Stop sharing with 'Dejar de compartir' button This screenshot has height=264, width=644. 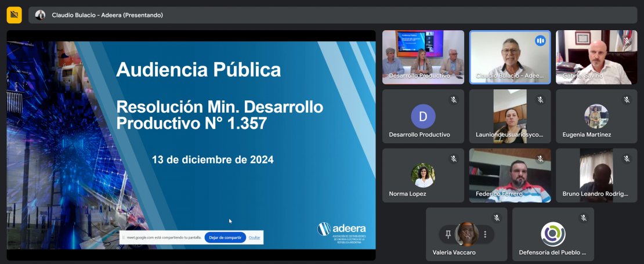225,237
